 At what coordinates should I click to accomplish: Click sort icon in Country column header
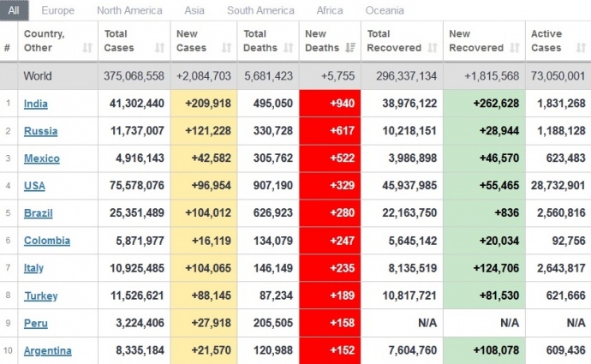click(x=87, y=48)
